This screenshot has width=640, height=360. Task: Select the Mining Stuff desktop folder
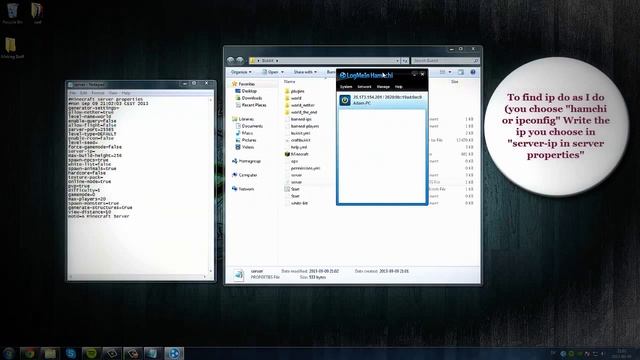pyautogui.click(x=11, y=48)
